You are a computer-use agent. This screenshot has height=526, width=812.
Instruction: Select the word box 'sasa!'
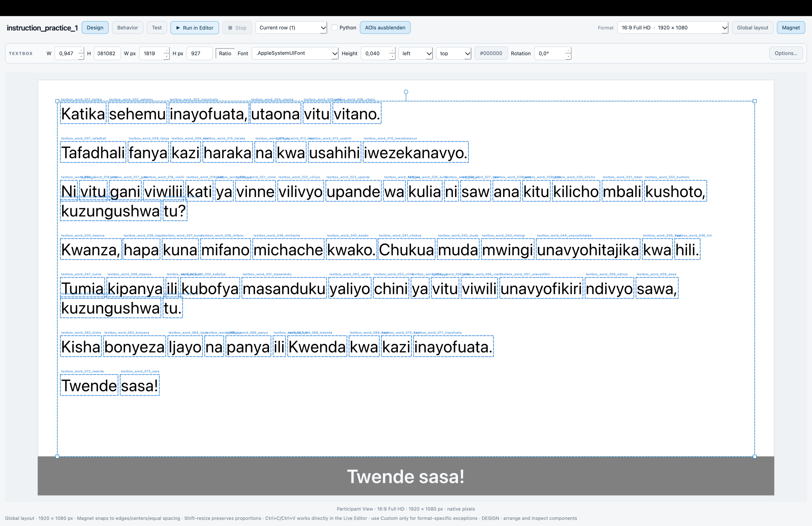140,385
